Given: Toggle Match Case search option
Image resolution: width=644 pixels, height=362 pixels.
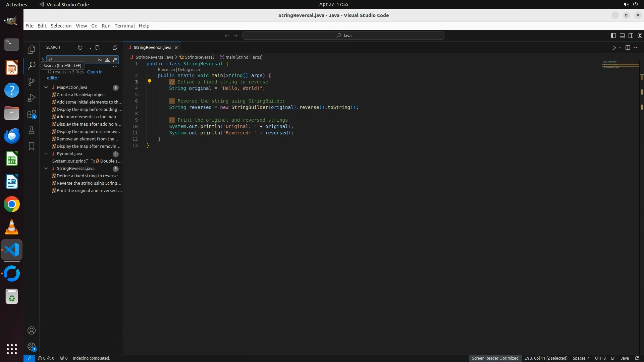Looking at the screenshot, I should (100, 60).
